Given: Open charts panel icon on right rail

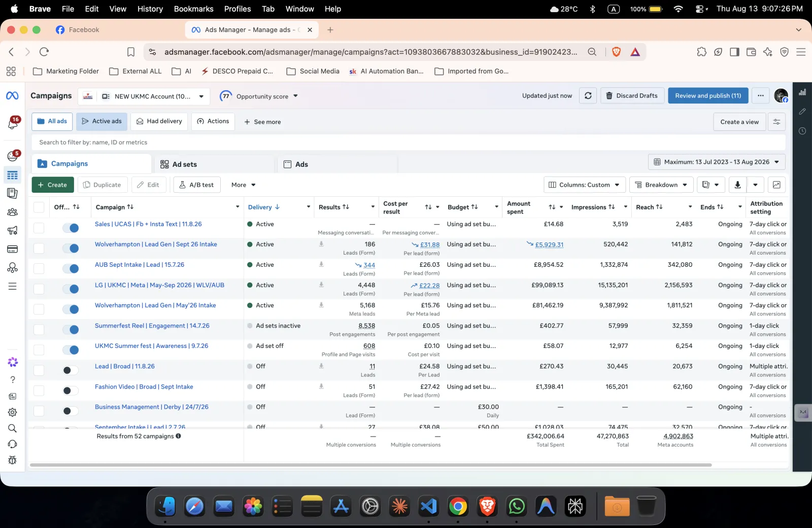Looking at the screenshot, I should coord(802,92).
